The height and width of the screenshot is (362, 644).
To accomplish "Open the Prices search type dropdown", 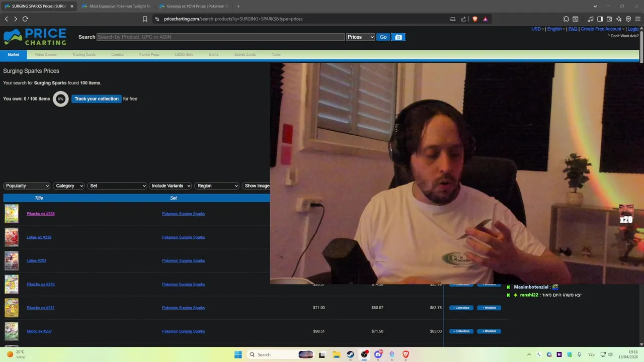I will [360, 37].
